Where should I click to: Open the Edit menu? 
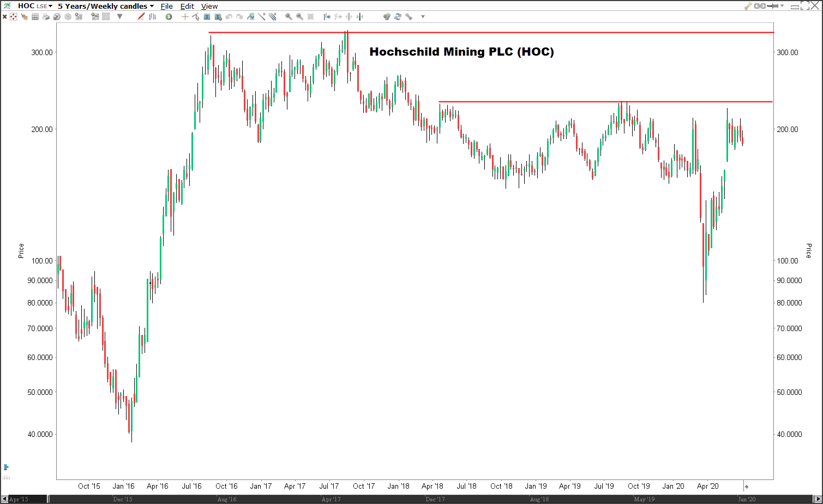pos(187,6)
